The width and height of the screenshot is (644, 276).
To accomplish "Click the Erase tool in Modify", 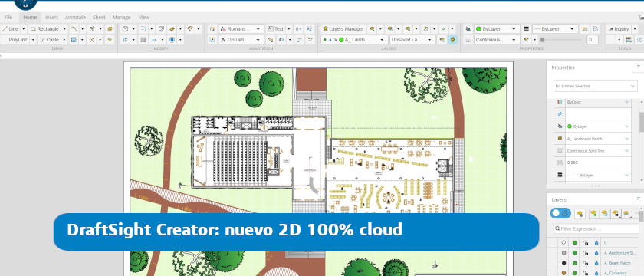I will click(172, 29).
